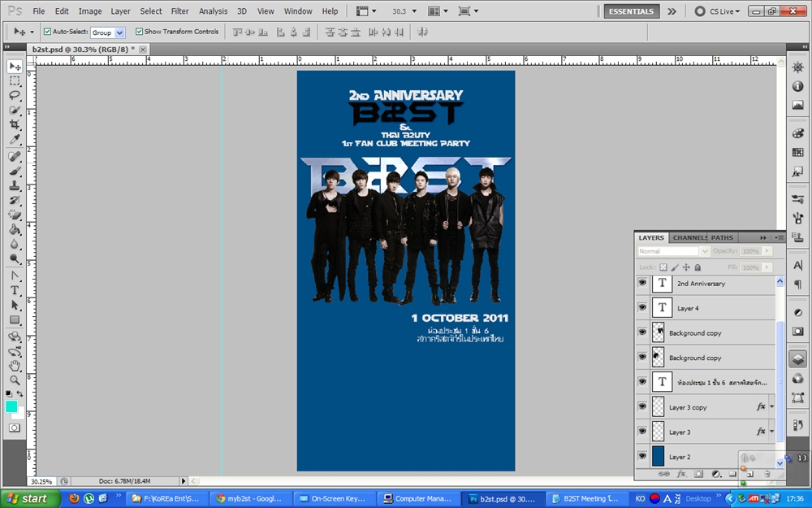The image size is (812, 508).
Task: Open the Color palette panel icon
Action: [797, 133]
